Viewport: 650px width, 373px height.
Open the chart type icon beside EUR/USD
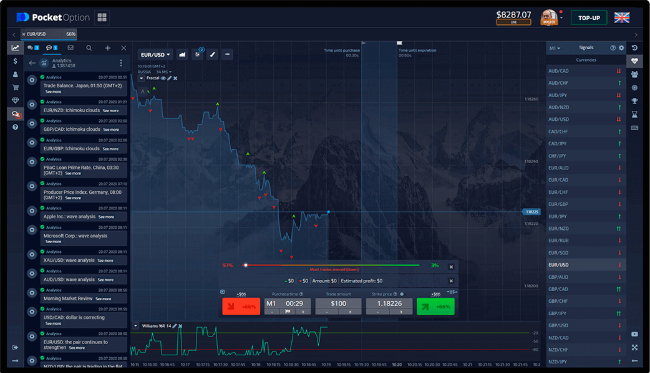pos(182,54)
